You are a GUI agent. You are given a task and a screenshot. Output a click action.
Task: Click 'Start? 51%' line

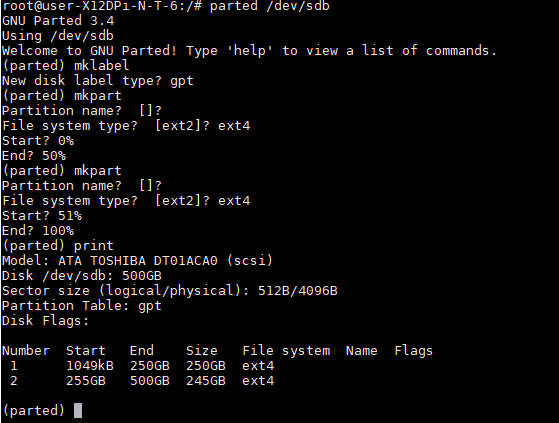pyautogui.click(x=42, y=216)
